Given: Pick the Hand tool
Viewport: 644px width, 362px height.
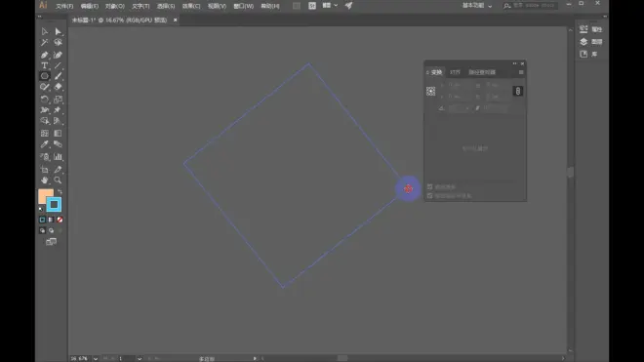Looking at the screenshot, I should tap(44, 180).
